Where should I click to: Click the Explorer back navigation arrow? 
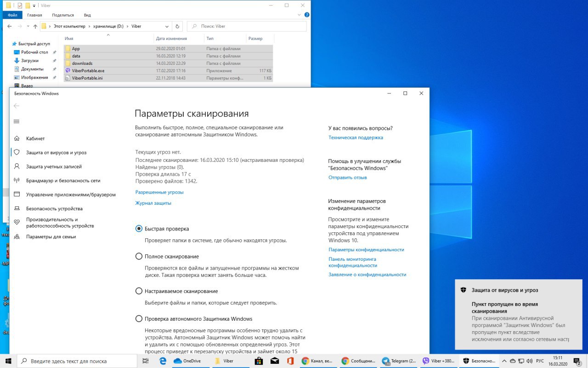point(9,26)
